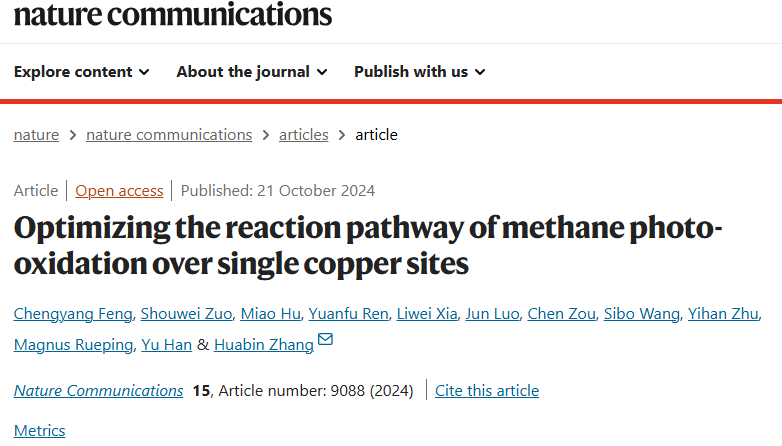The width and height of the screenshot is (782, 446).
Task: Open the About the journal menu
Action: pos(252,72)
